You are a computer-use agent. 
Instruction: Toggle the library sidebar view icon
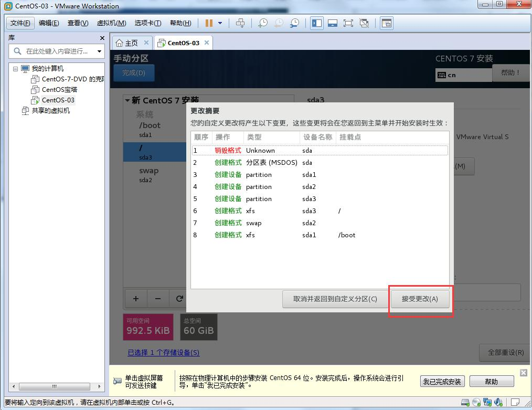point(317,23)
